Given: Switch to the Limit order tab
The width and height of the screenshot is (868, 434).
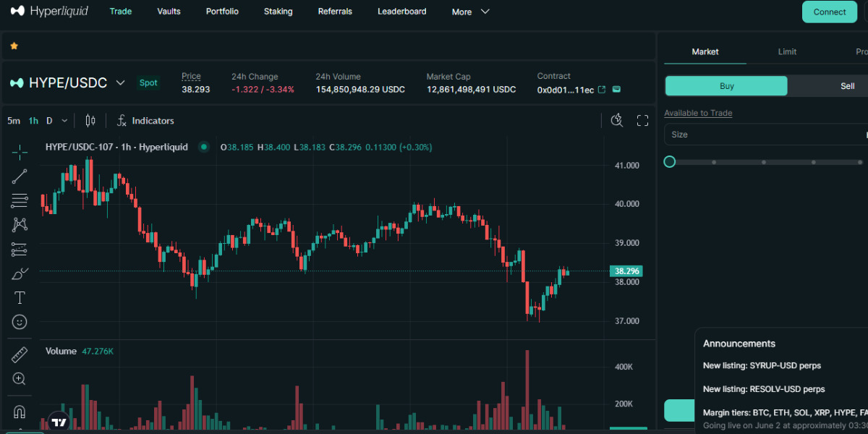Looking at the screenshot, I should tap(787, 51).
